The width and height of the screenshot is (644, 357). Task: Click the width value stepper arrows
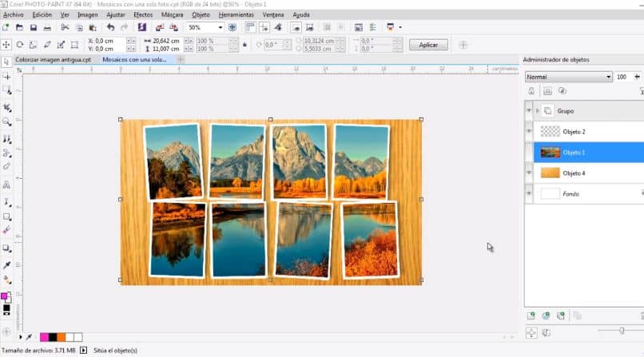[189, 41]
